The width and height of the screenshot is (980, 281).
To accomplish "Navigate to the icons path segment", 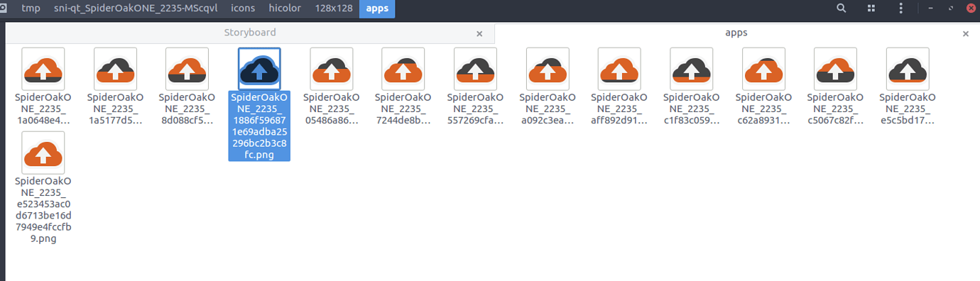I will click(x=243, y=9).
